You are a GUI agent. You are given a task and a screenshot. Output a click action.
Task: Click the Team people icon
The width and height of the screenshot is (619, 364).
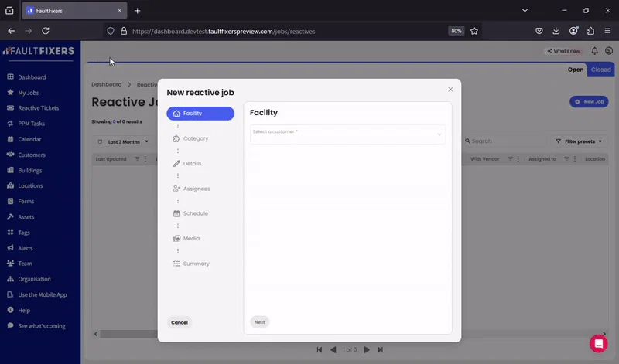[11, 263]
